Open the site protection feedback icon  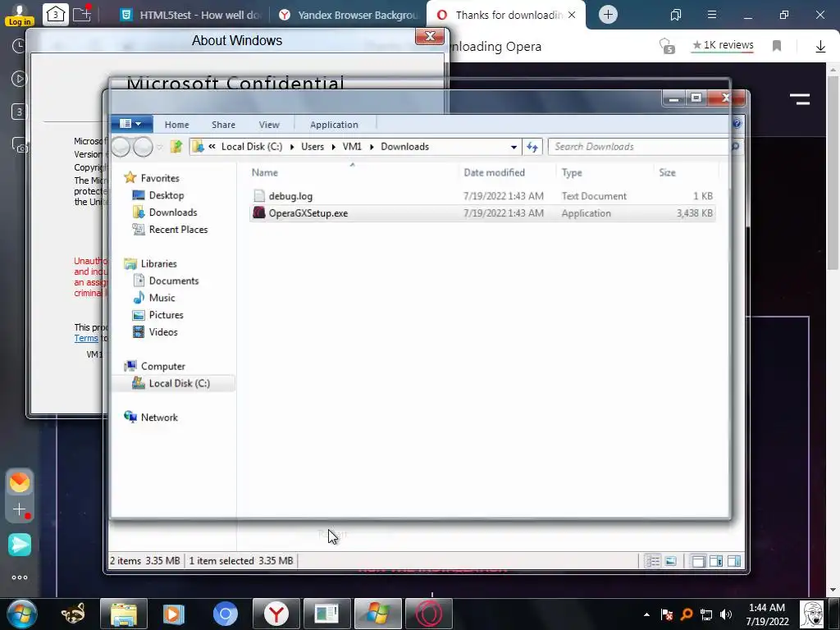pos(666,46)
